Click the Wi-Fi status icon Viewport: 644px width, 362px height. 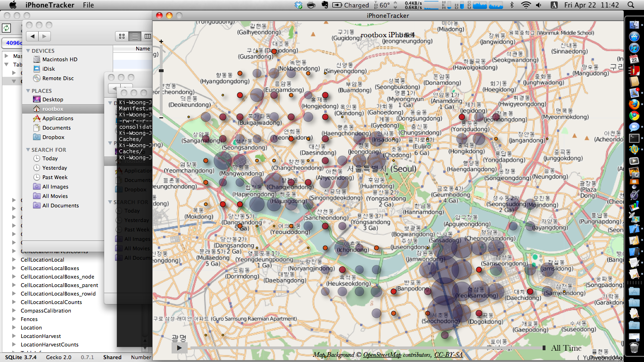(x=526, y=5)
